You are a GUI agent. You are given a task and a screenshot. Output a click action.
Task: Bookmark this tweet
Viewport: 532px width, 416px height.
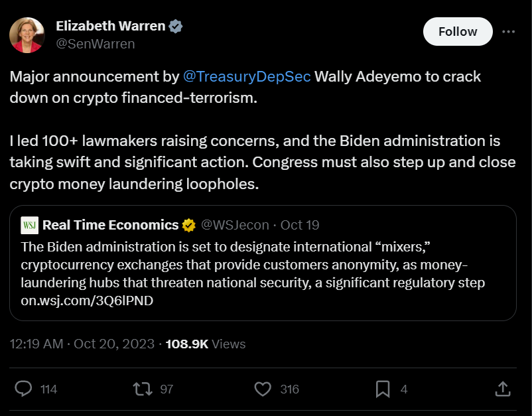(383, 389)
